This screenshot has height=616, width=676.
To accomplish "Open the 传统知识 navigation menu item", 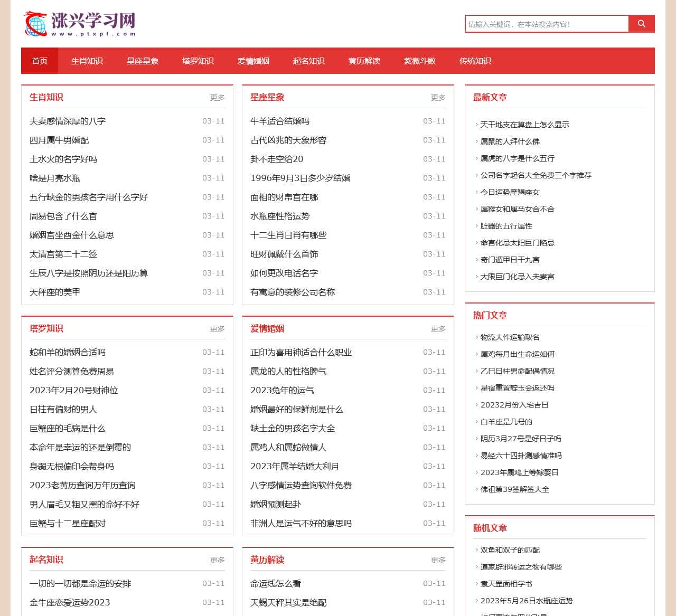I will coord(475,61).
